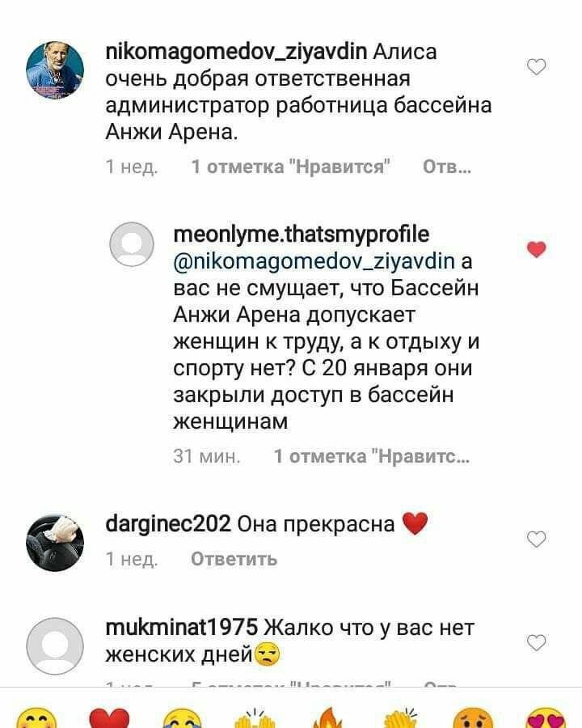The image size is (582, 728).
Task: Open mukminat1975's default avatar
Action: coord(55,646)
